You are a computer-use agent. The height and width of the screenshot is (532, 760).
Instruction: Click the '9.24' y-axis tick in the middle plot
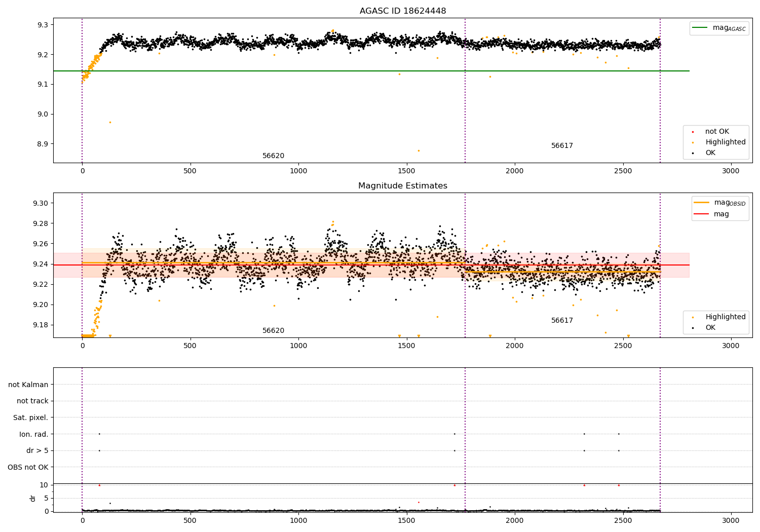[x=41, y=264]
